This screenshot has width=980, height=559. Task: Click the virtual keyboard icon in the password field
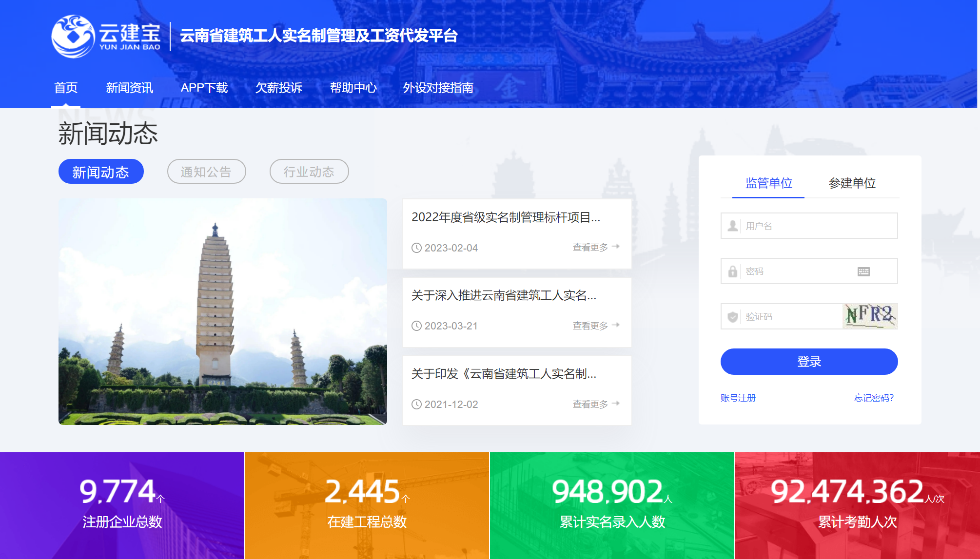(863, 271)
